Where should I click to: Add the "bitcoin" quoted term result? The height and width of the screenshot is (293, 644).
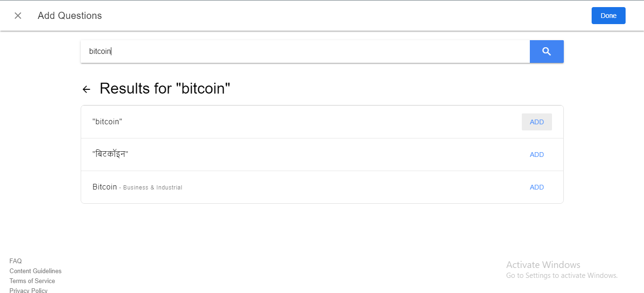[x=536, y=122]
